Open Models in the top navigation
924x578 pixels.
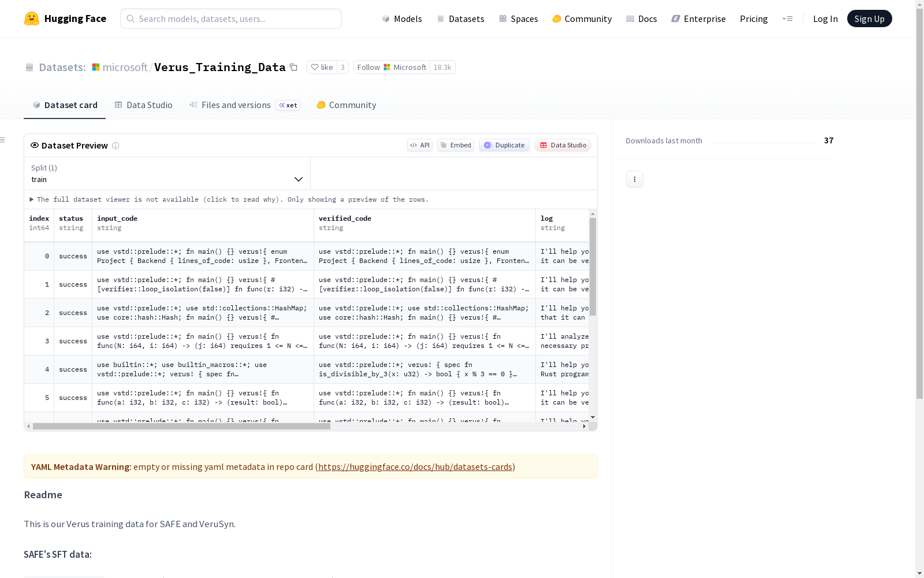point(402,18)
